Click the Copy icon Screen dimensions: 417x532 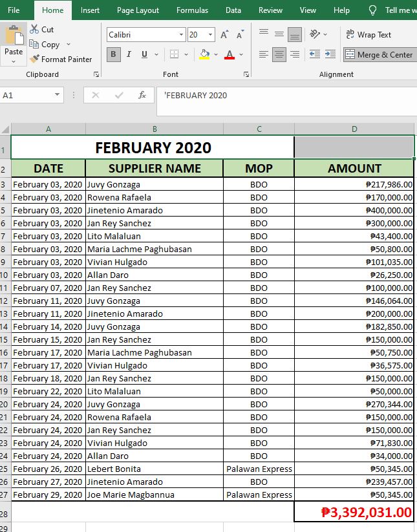pyautogui.click(x=34, y=45)
